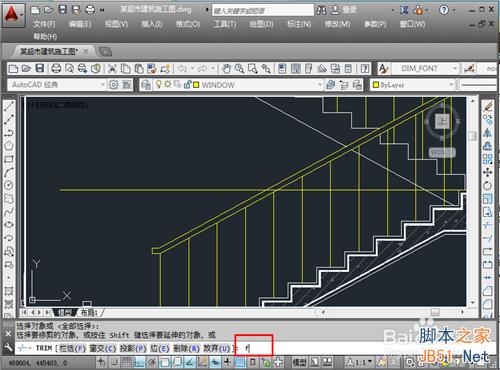The width and height of the screenshot is (500, 370).
Task: Toggle Ortho mode in status bar
Action: 139,362
